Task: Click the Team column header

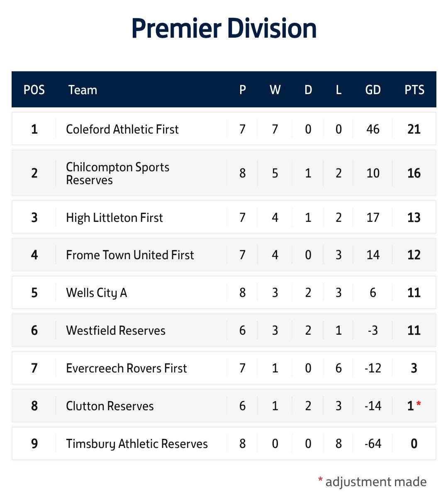Action: pos(83,90)
